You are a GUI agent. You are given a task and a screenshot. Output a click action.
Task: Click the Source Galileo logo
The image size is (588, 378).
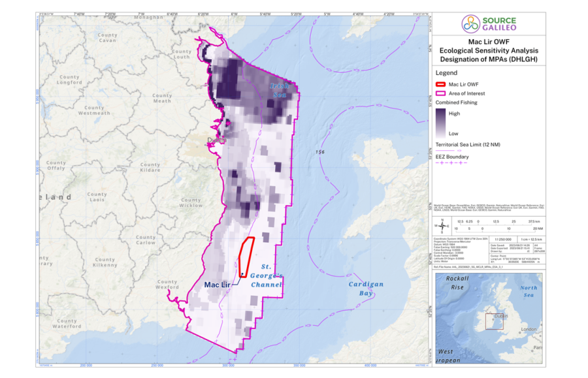click(x=489, y=24)
